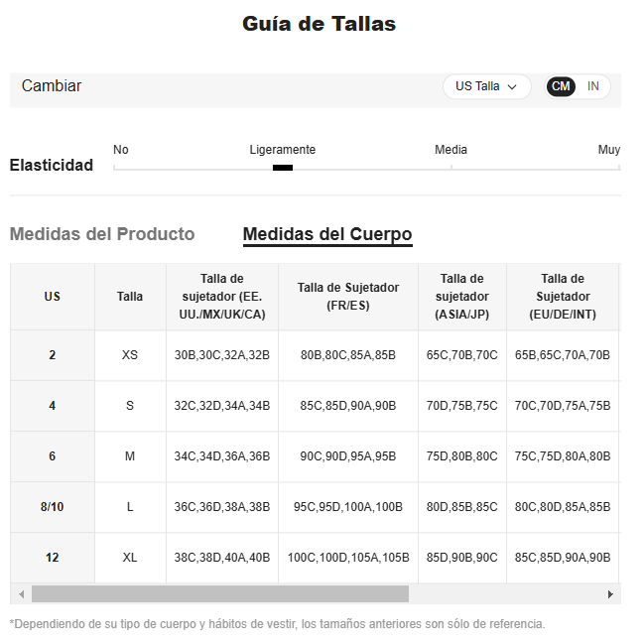Open the US Talla size dropdown
644x644 pixels.
[x=485, y=86]
